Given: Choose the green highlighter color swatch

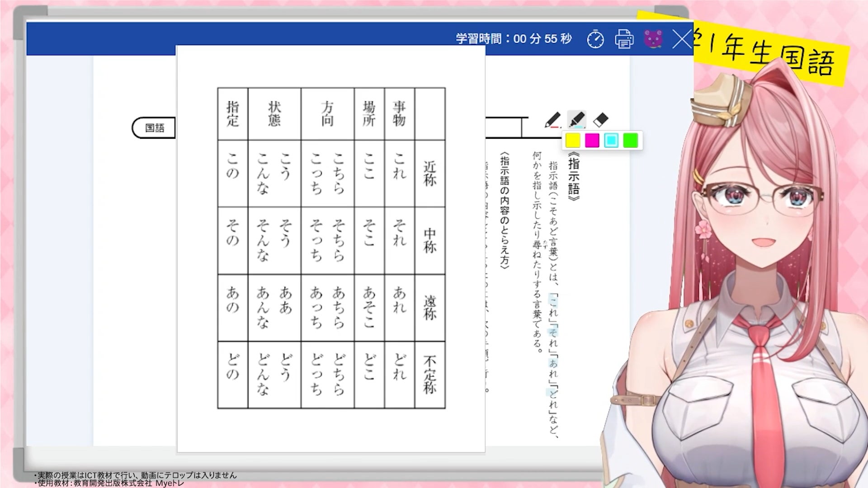Looking at the screenshot, I should (x=630, y=141).
